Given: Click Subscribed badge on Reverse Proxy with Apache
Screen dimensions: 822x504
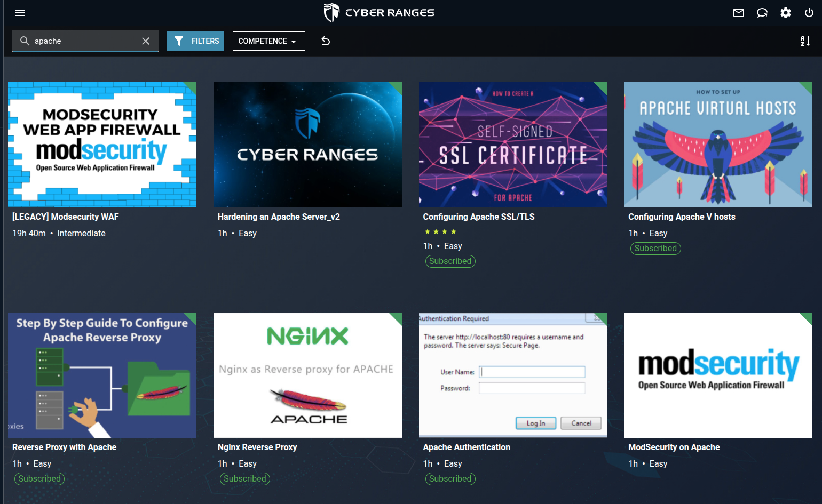Looking at the screenshot, I should coord(39,478).
